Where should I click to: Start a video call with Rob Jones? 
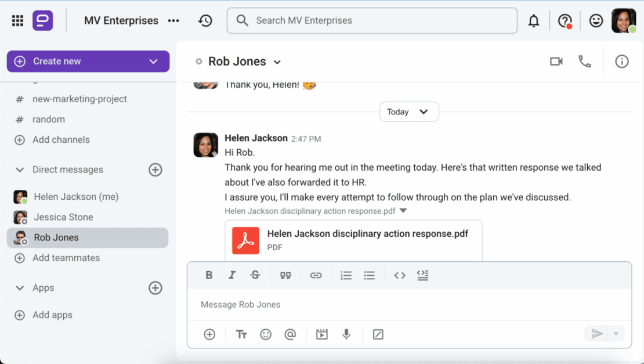(x=556, y=62)
